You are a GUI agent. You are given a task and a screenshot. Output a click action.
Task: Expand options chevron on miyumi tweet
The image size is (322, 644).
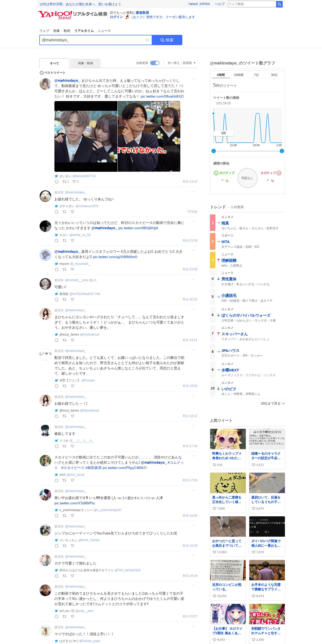(x=193, y=250)
